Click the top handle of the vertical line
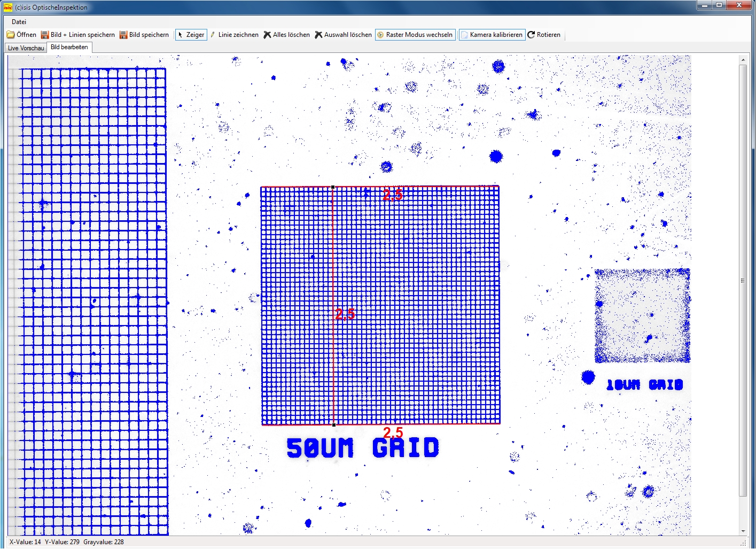The height and width of the screenshot is (549, 756). [x=333, y=187]
